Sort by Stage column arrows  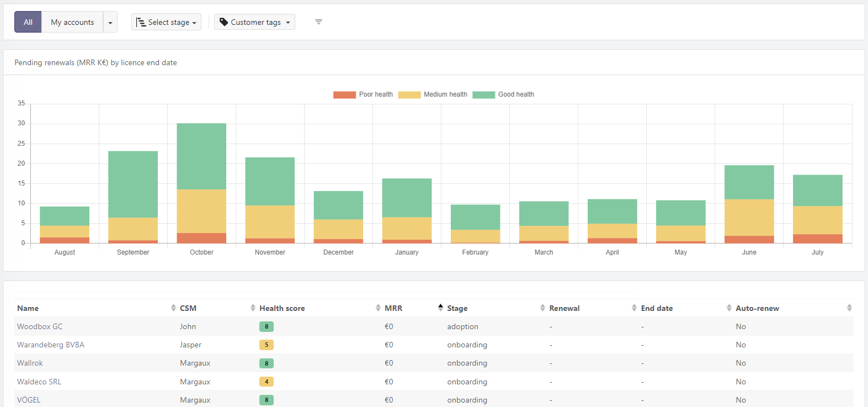tap(542, 308)
